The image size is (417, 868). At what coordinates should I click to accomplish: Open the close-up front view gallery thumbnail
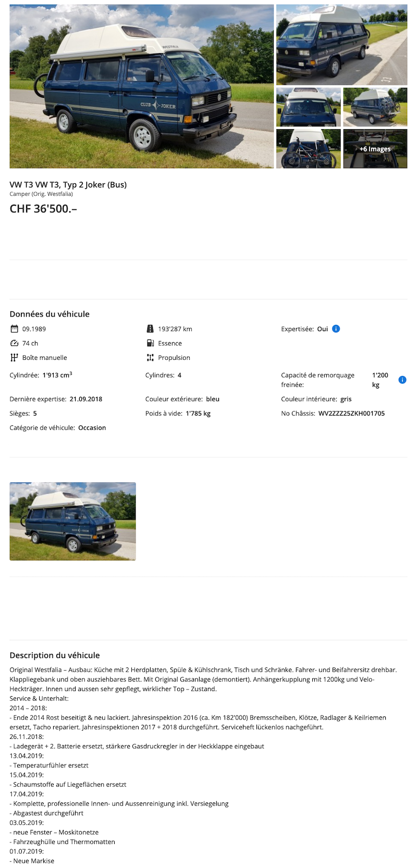[x=309, y=107]
